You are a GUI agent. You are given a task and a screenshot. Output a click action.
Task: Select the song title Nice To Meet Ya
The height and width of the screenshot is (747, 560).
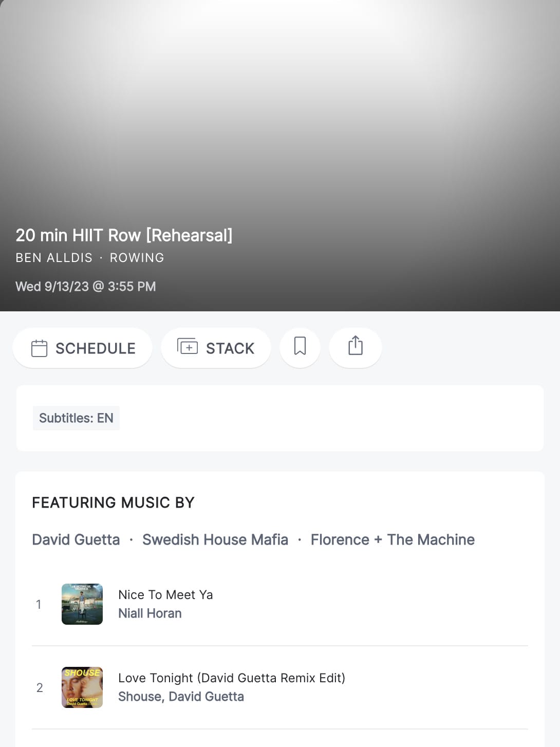[x=165, y=594]
